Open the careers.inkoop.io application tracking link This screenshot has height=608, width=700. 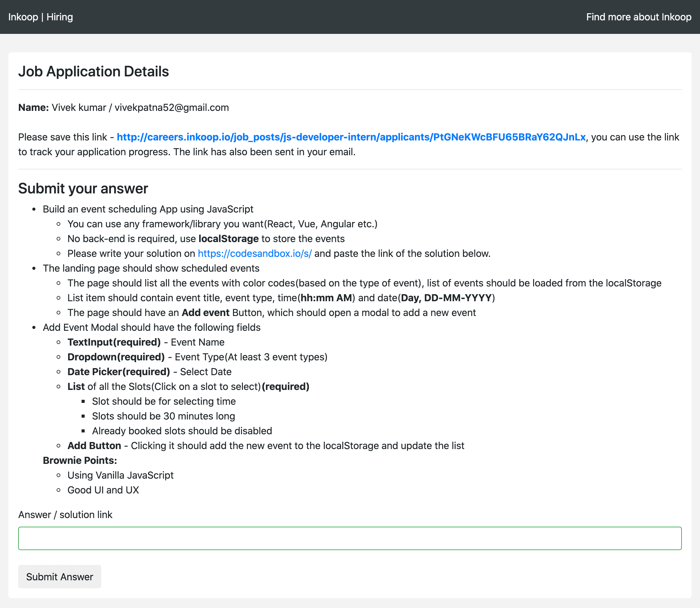click(x=351, y=137)
